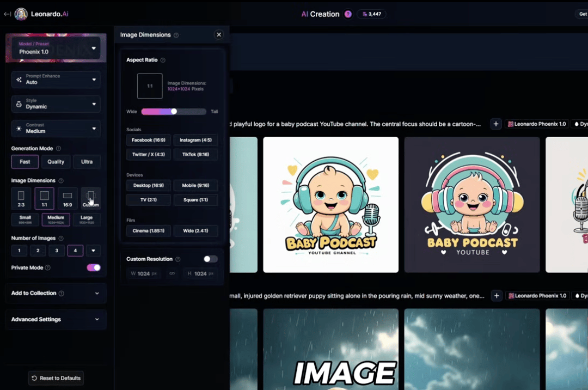Click the info icon next to sidebar Image Dimensions
Image resolution: width=588 pixels, height=390 pixels.
[x=61, y=181]
